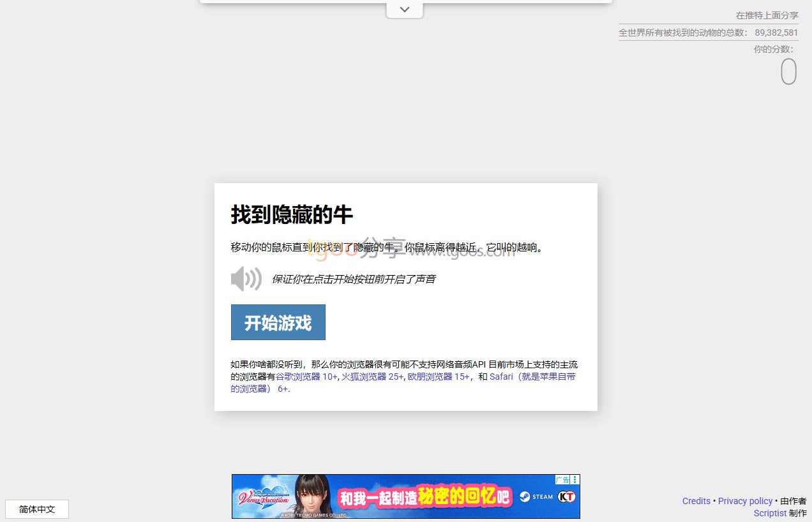The image size is (812, 522).
Task: Click the Steam logo in the ad
Action: (x=536, y=496)
